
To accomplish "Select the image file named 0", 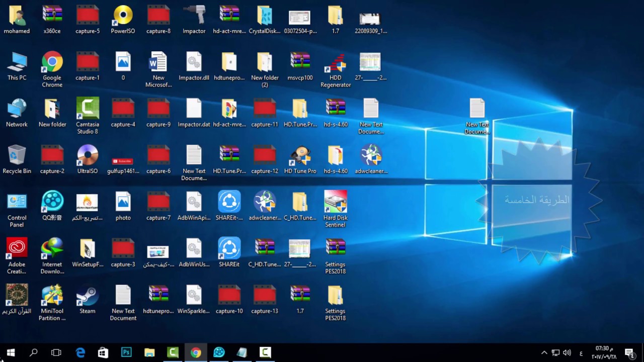I will click(123, 66).
